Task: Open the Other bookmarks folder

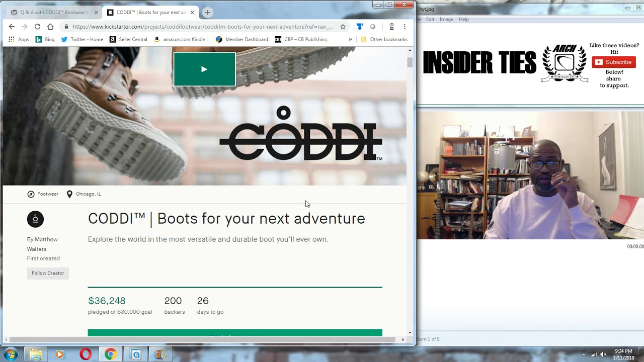Action: tap(384, 39)
